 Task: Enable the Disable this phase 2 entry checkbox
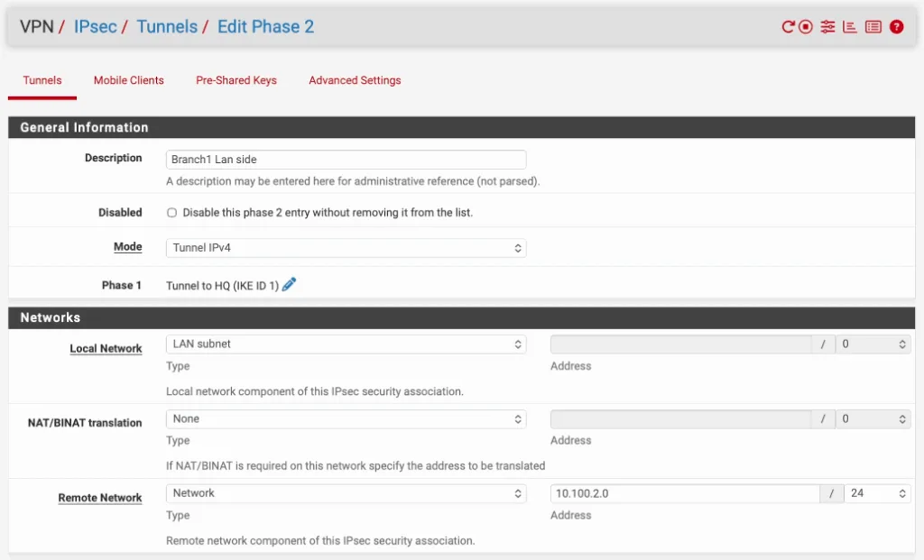pyautogui.click(x=171, y=213)
